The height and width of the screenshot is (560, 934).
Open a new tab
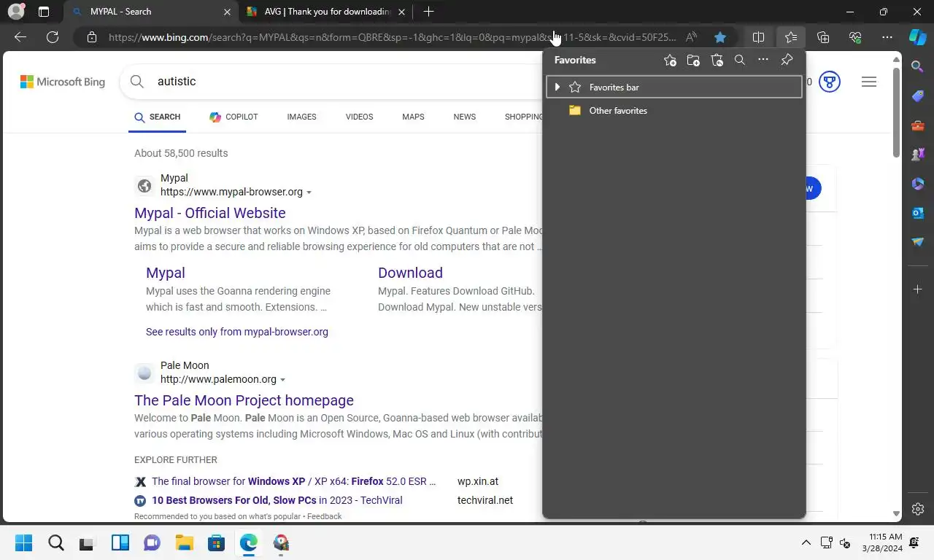click(x=428, y=12)
